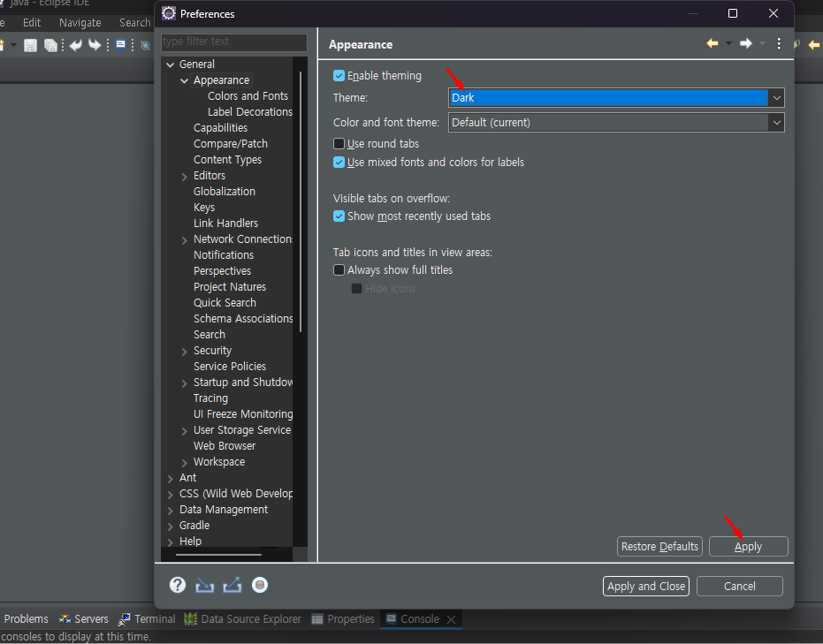Click Apply and Close button
This screenshot has height=644, width=823.
coord(645,586)
